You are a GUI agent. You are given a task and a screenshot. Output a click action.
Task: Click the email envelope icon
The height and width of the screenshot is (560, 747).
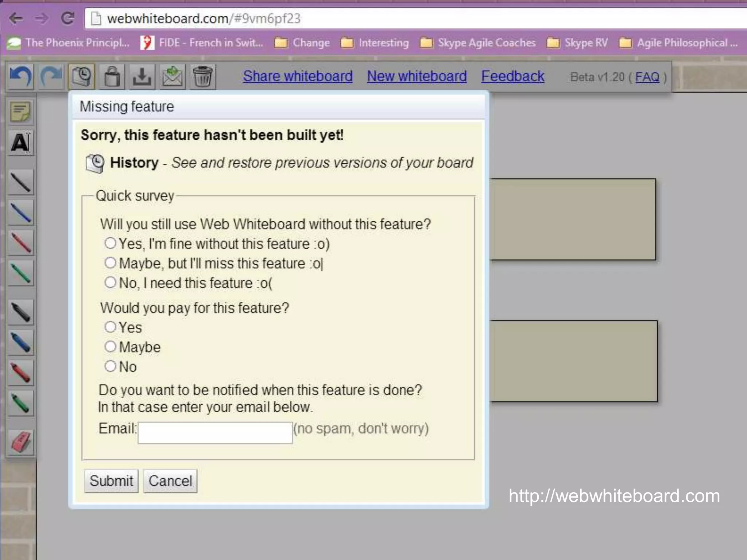click(172, 77)
